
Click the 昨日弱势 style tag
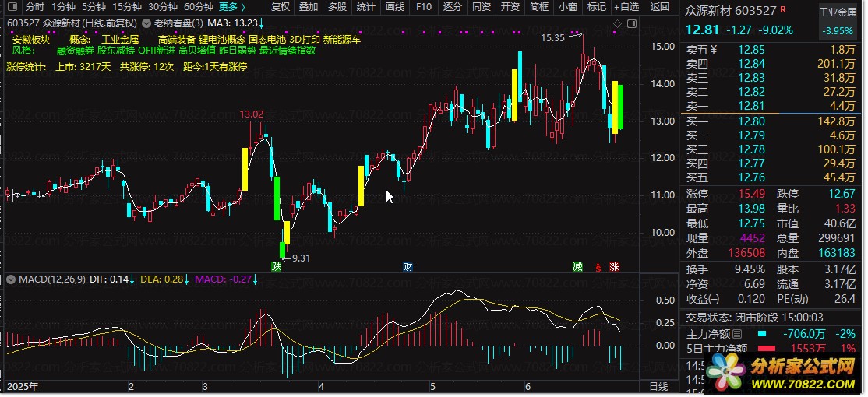point(237,51)
